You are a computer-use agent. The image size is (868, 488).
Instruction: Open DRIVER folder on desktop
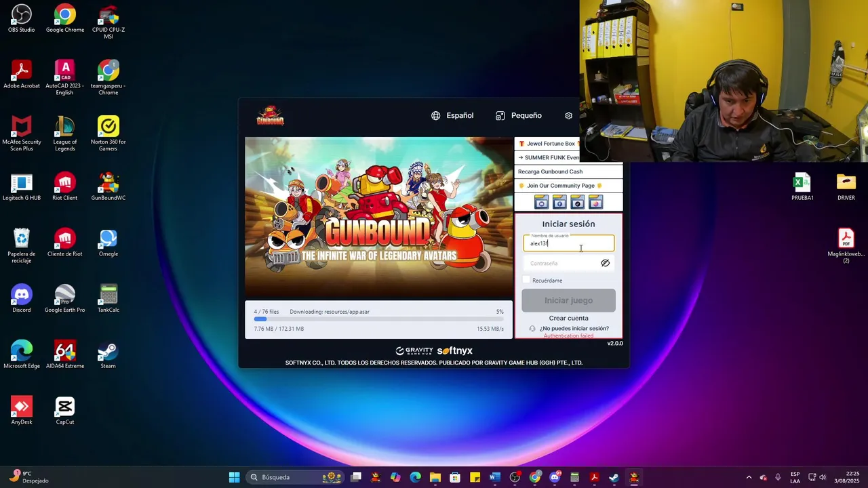point(846,187)
